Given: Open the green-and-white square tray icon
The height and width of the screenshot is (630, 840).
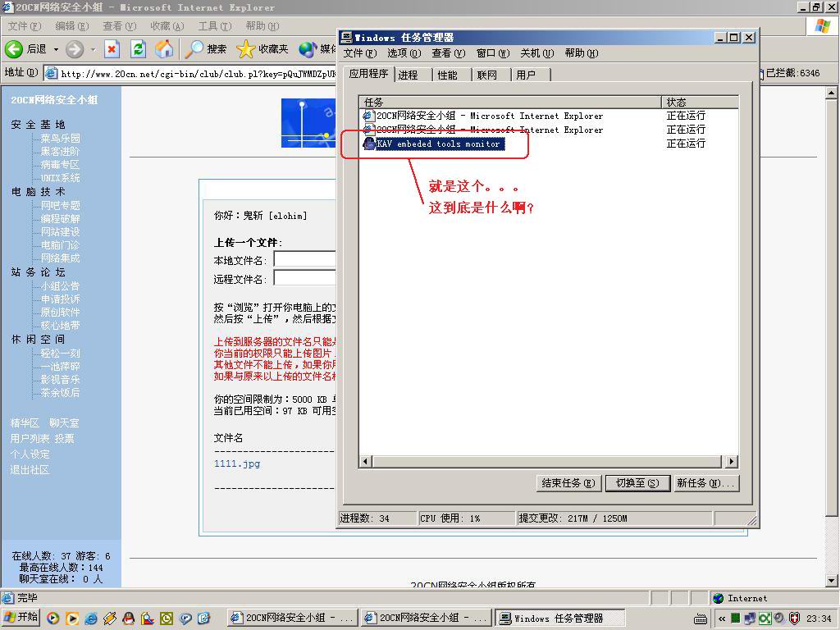Looking at the screenshot, I should (x=765, y=619).
